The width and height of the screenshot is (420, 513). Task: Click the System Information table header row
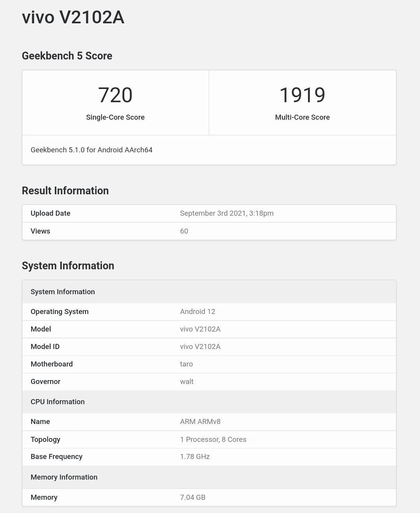click(209, 292)
